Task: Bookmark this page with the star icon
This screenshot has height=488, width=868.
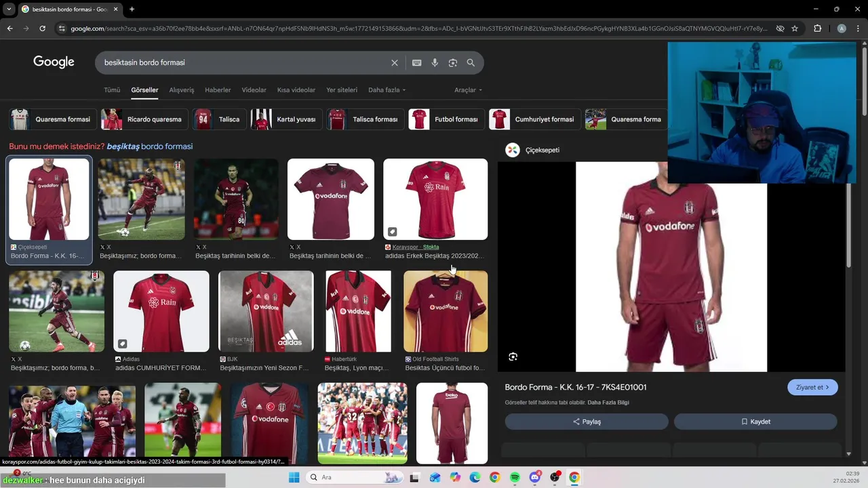Action: click(x=795, y=28)
